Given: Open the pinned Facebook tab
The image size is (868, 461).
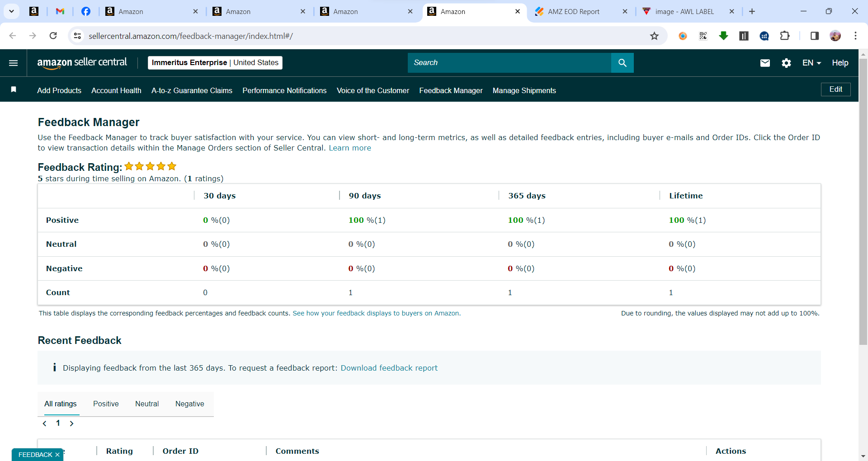Looking at the screenshot, I should (85, 11).
